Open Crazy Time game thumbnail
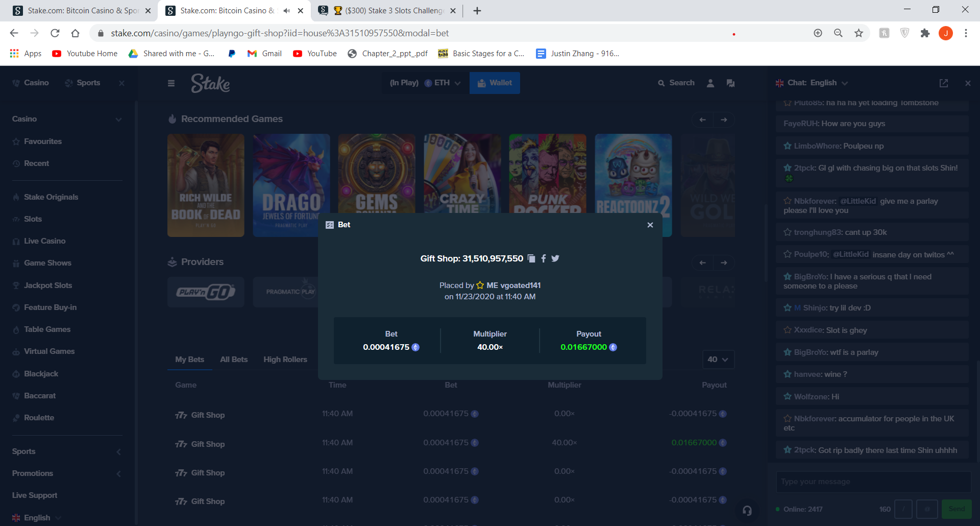 (x=462, y=174)
